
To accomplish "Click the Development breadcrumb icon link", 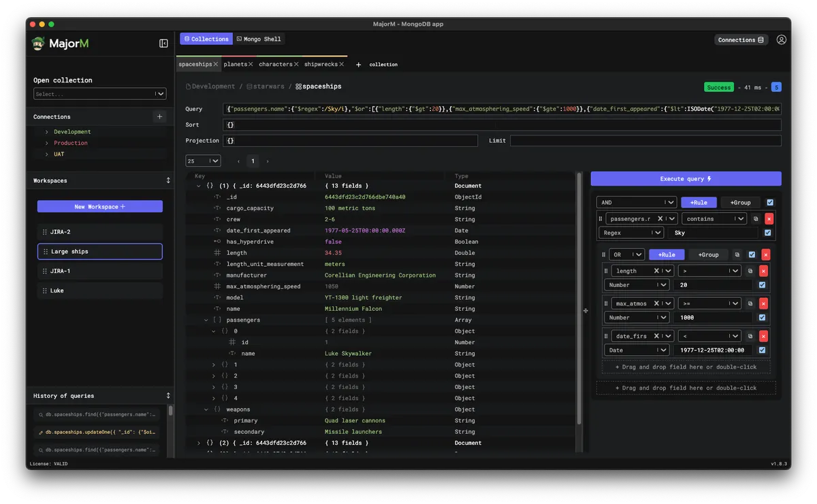I will click(211, 86).
